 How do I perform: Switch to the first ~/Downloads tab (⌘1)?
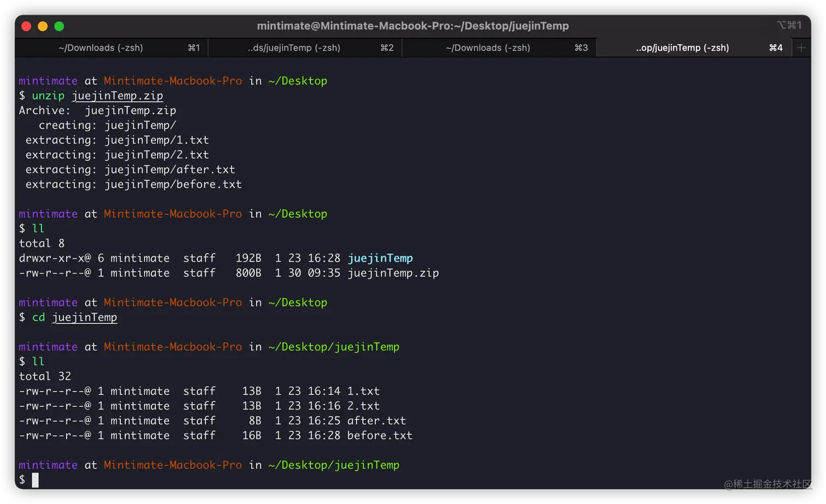(x=111, y=48)
